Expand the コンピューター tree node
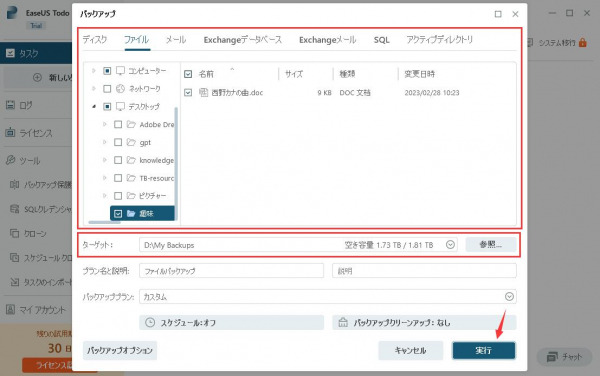The image size is (600, 376). (94, 71)
